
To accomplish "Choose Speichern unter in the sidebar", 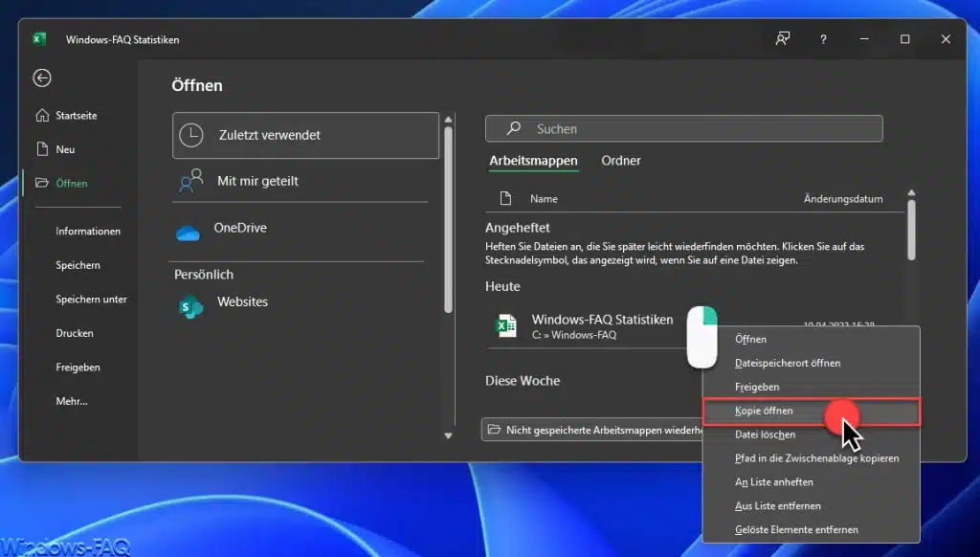I will pos(91,299).
